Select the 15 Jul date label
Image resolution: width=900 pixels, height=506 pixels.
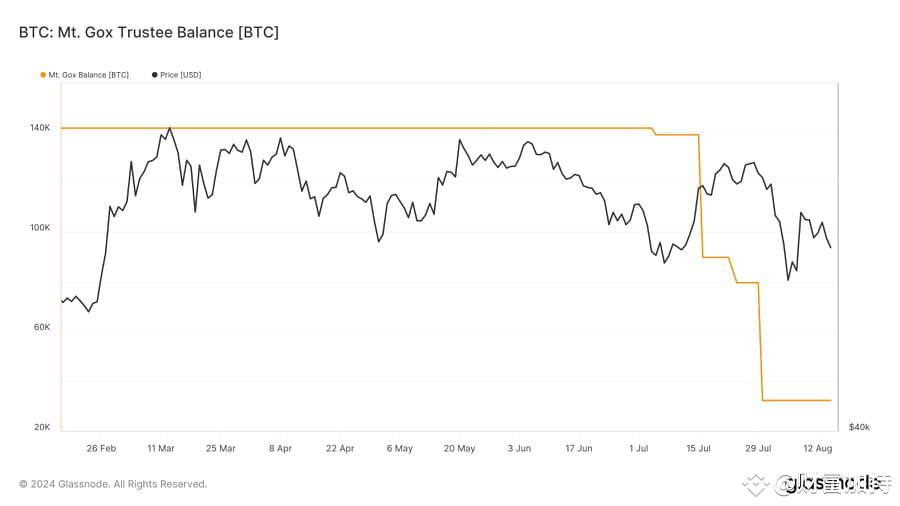coord(698,449)
